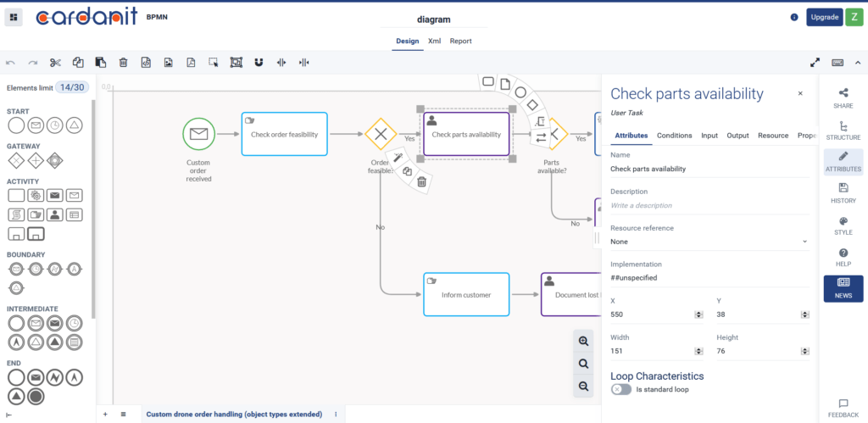This screenshot has width=868, height=423.
Task: Click the Height value stepper
Action: 805,351
